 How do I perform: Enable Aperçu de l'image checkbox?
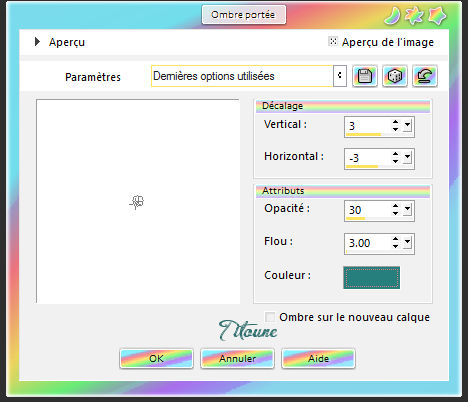333,41
